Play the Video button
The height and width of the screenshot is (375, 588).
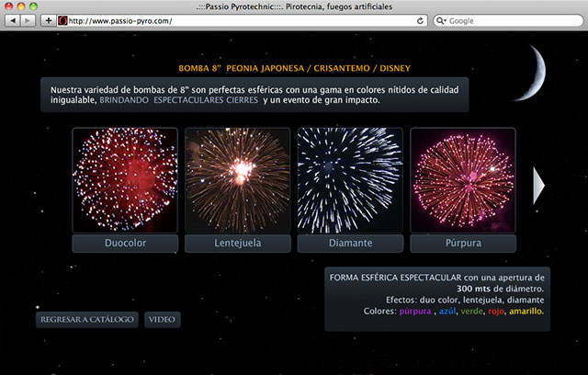(162, 320)
